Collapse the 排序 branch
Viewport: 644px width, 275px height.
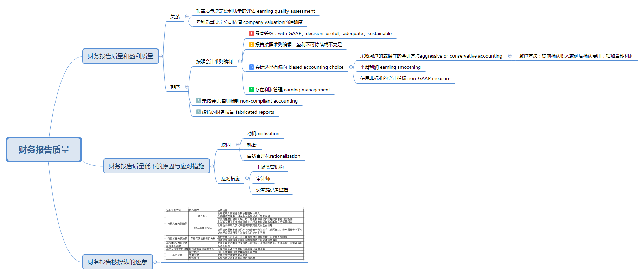tap(187, 87)
